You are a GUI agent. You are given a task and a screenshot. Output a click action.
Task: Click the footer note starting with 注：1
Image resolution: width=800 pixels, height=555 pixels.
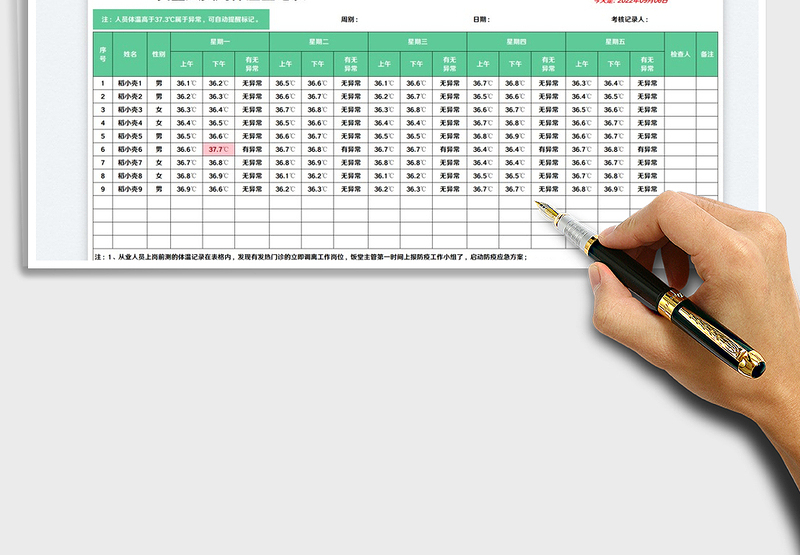point(310,256)
